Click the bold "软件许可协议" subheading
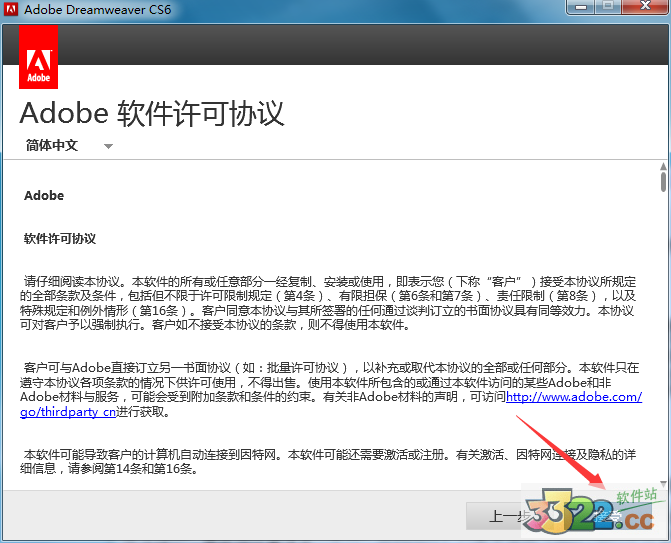This screenshot has height=543, width=671. coord(60,239)
